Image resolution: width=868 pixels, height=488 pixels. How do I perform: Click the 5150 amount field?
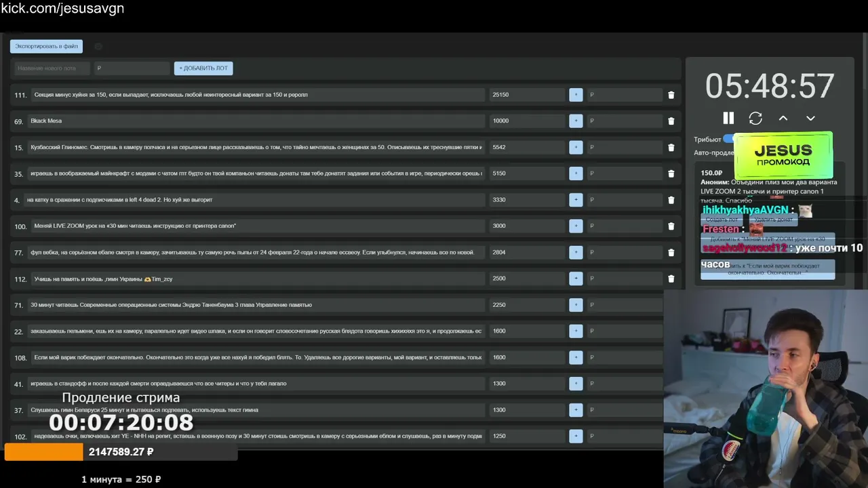(527, 174)
